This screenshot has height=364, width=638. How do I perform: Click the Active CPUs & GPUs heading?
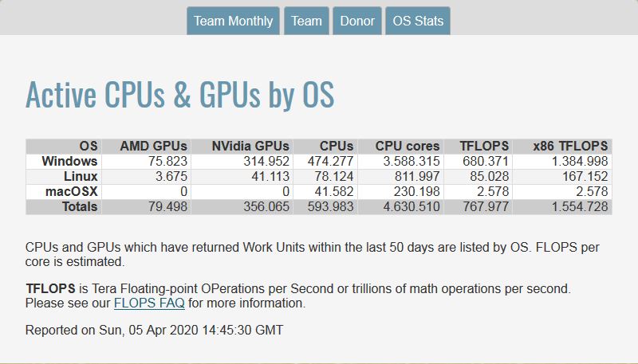(179, 95)
